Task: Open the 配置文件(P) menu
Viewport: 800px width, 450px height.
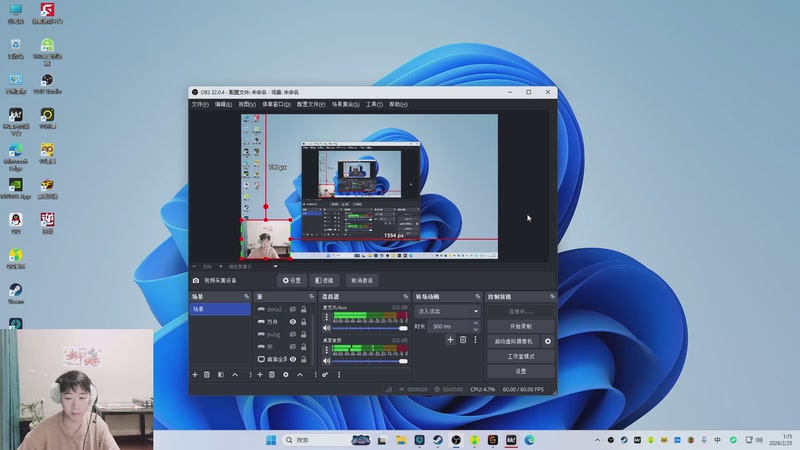Action: [311, 105]
